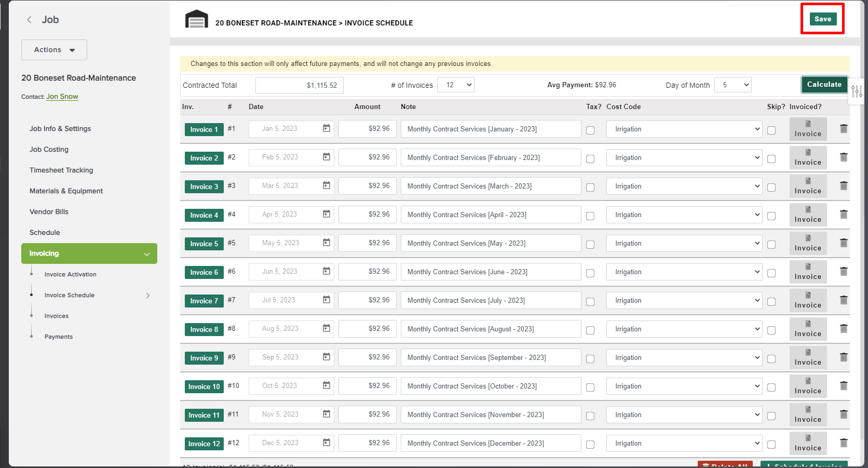Viewport: 868px width, 468px height.
Task: Open the calendar picker for Feb 5, 2023
Action: (x=327, y=157)
